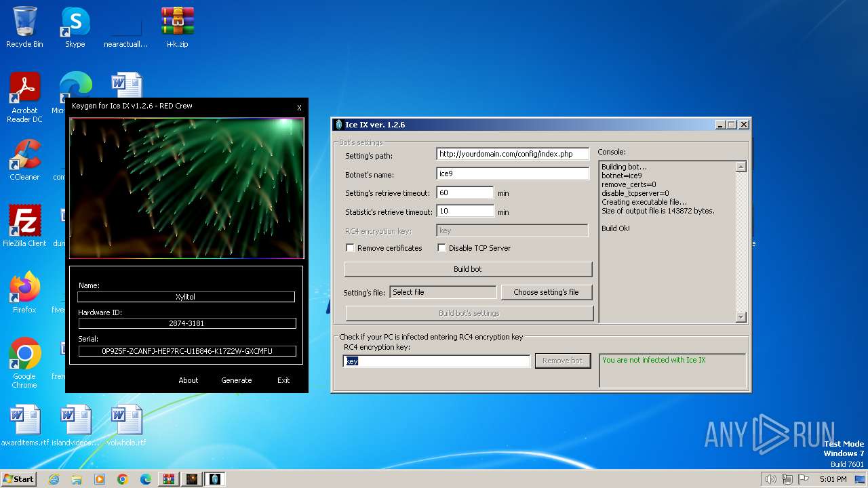Viewport: 868px width, 488px height.
Task: Switch to Ice IX taskbar button
Action: [x=215, y=479]
